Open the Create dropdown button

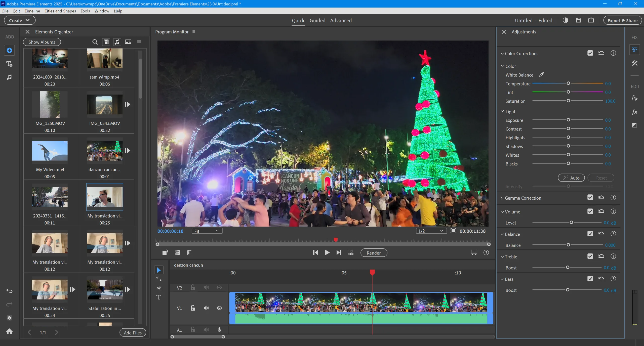20,20
